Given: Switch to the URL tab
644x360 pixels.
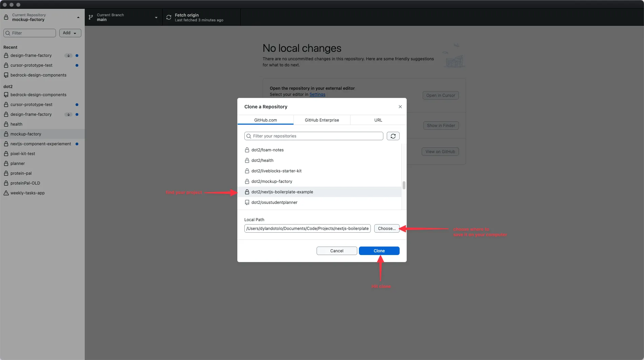Looking at the screenshot, I should (378, 120).
